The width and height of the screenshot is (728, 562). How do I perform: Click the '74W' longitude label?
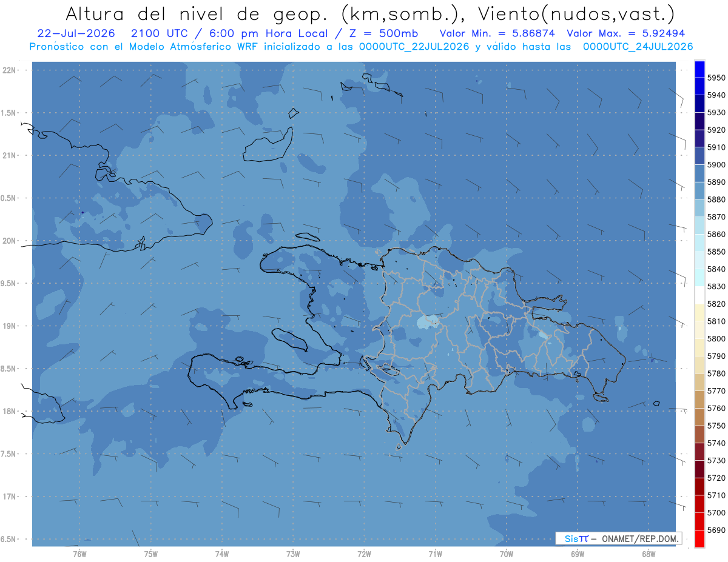[222, 554]
